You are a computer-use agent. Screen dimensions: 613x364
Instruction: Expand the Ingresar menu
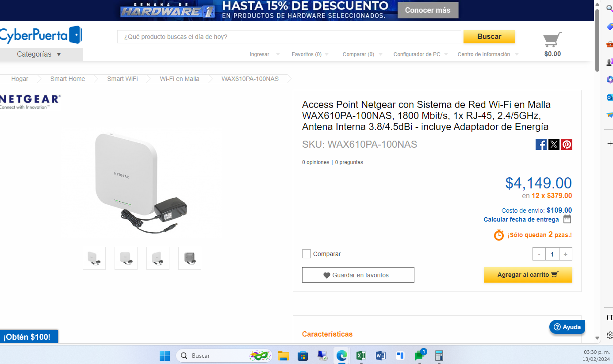coord(264,54)
